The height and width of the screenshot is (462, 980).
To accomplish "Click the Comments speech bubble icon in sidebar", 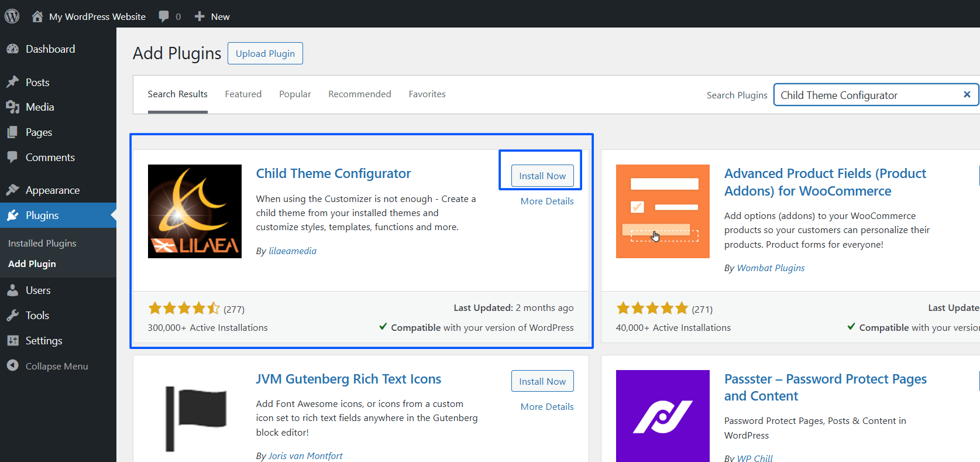I will [13, 157].
